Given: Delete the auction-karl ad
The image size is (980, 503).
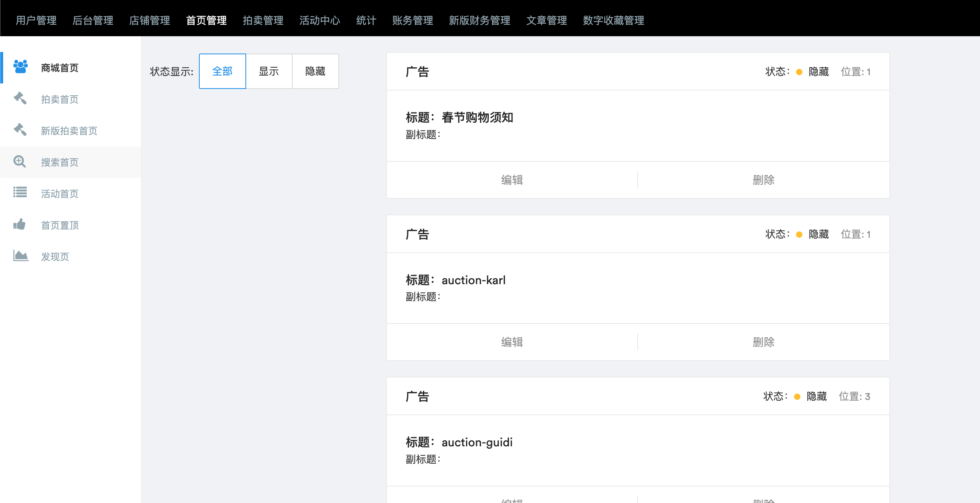Looking at the screenshot, I should (x=764, y=342).
